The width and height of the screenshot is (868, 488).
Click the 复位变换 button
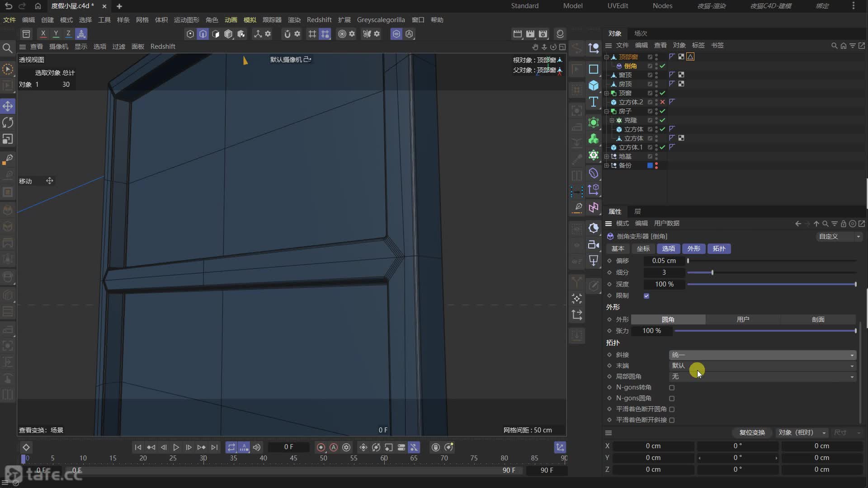(x=752, y=433)
